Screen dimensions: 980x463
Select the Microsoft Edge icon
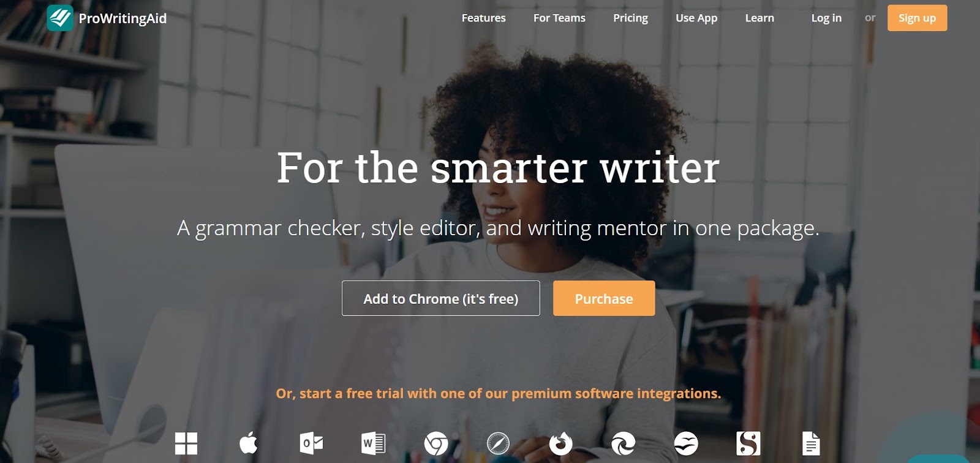pyautogui.click(x=624, y=443)
